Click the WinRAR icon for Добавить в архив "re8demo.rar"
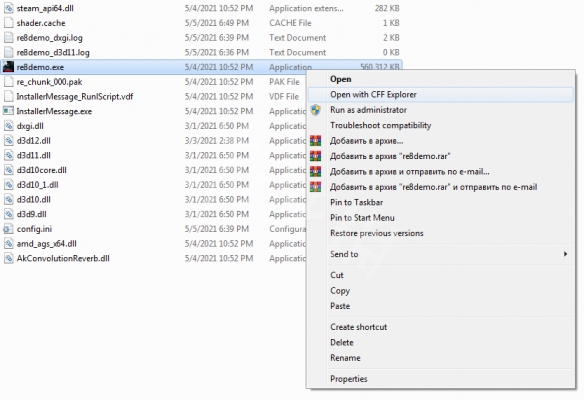The height and width of the screenshot is (400, 584). tap(315, 156)
